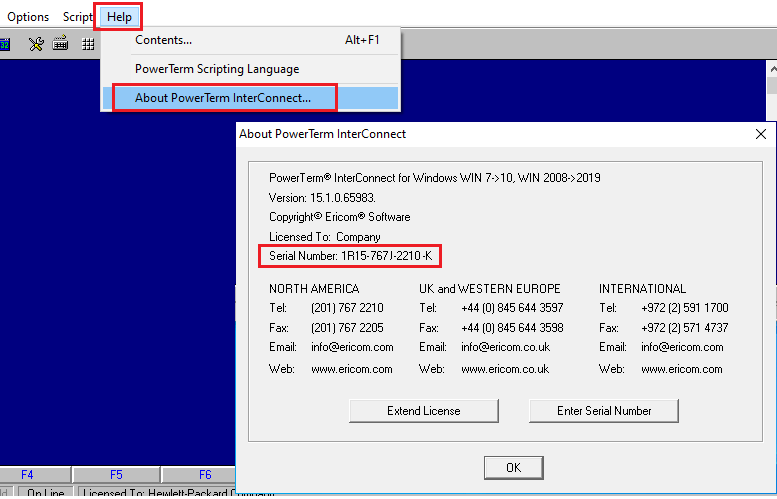Confirm About dialog with OK
The height and width of the screenshot is (499, 777).
click(x=513, y=468)
